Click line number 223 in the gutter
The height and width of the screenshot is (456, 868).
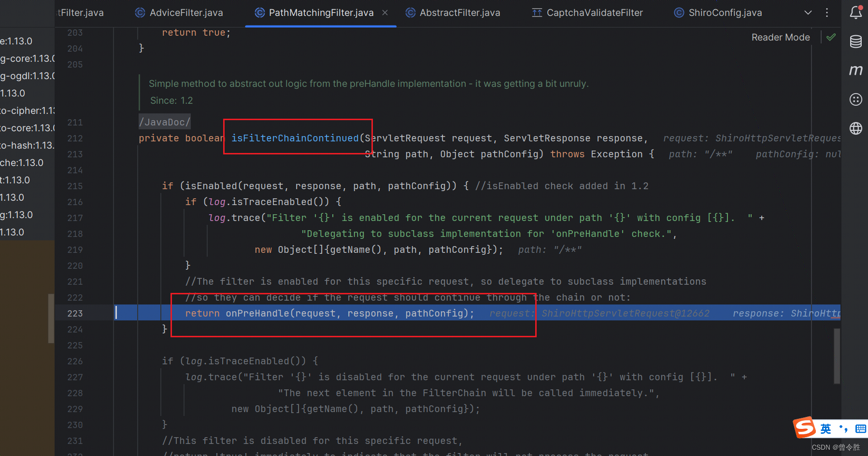pyautogui.click(x=75, y=313)
